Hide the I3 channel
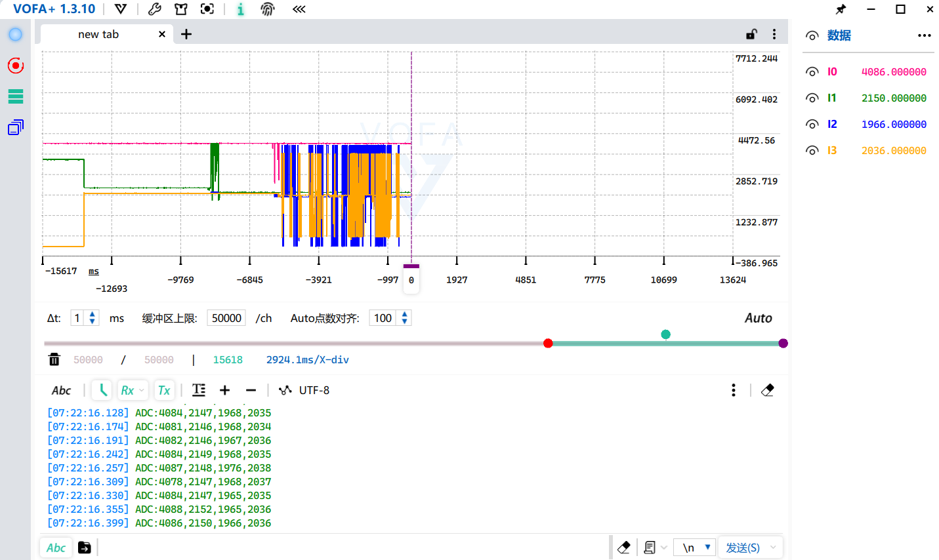The height and width of the screenshot is (560, 939). (812, 151)
